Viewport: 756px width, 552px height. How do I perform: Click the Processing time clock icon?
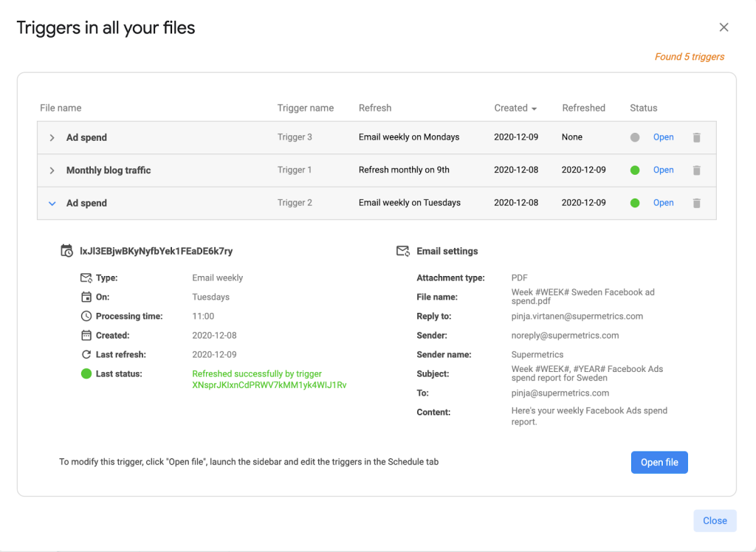86,317
